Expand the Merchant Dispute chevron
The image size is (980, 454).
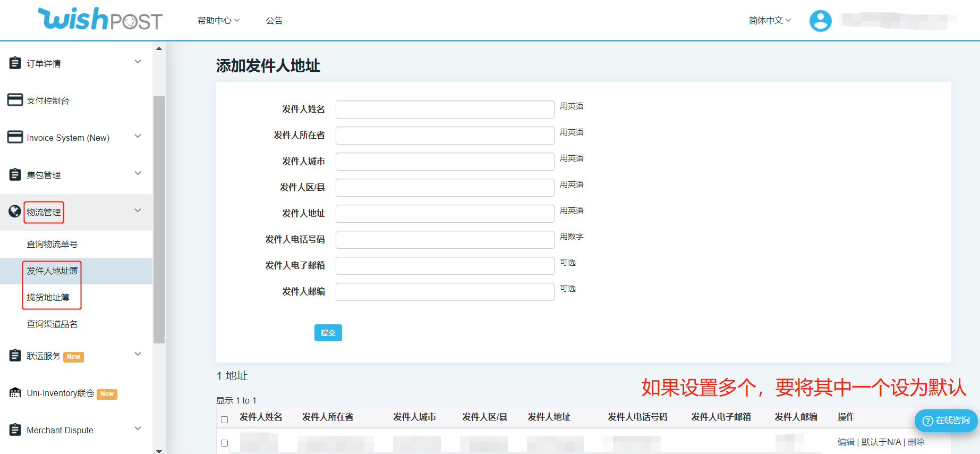(x=138, y=428)
